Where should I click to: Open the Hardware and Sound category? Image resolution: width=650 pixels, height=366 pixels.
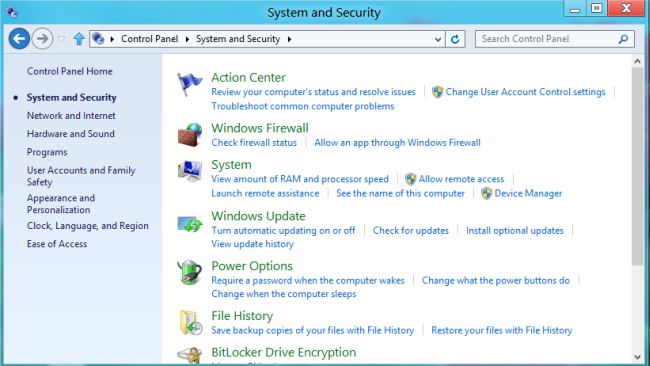71,134
